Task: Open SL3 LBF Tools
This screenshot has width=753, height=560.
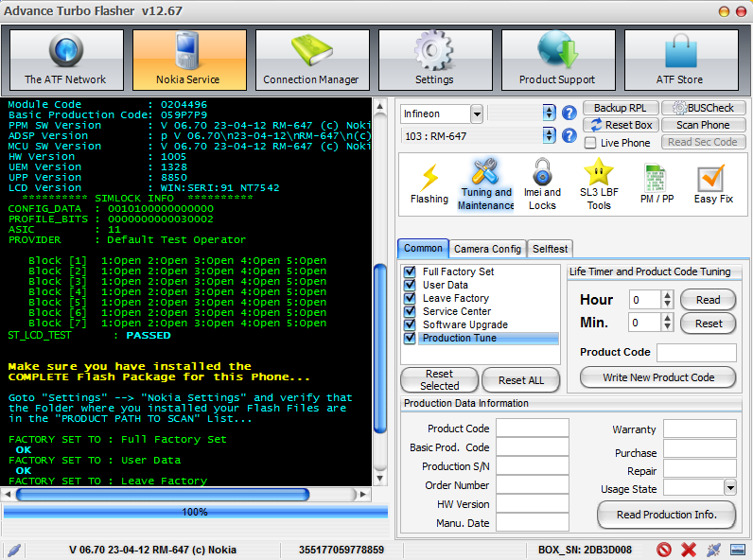Action: 599,184
